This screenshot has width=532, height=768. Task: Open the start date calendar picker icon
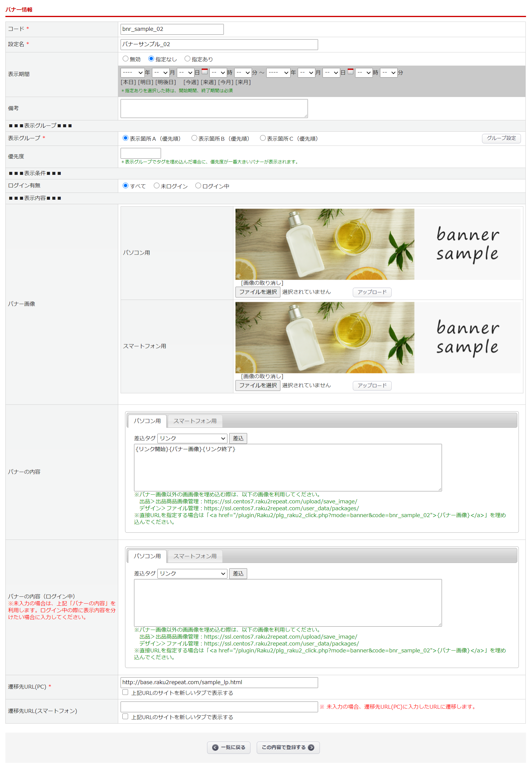pos(205,72)
